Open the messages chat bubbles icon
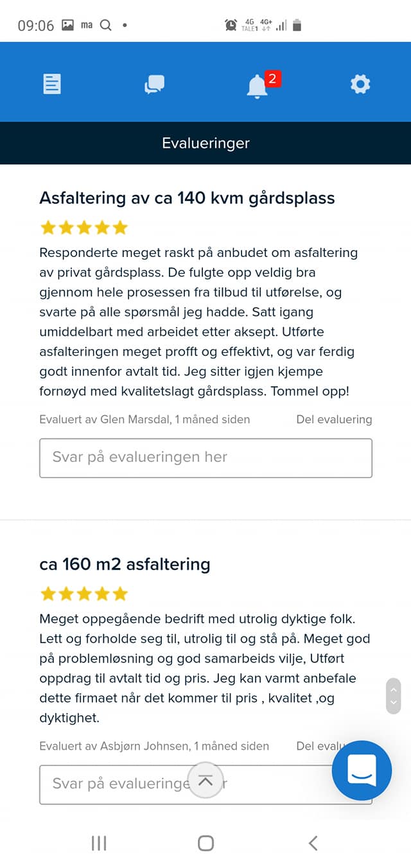Screen dimensions: 411x868 pos(155,84)
